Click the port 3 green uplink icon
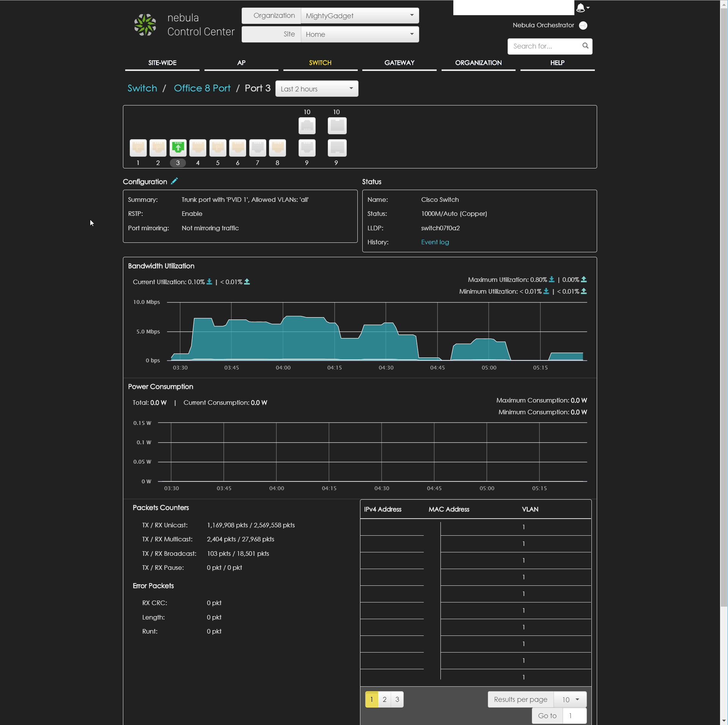This screenshot has width=728, height=725. (x=178, y=148)
